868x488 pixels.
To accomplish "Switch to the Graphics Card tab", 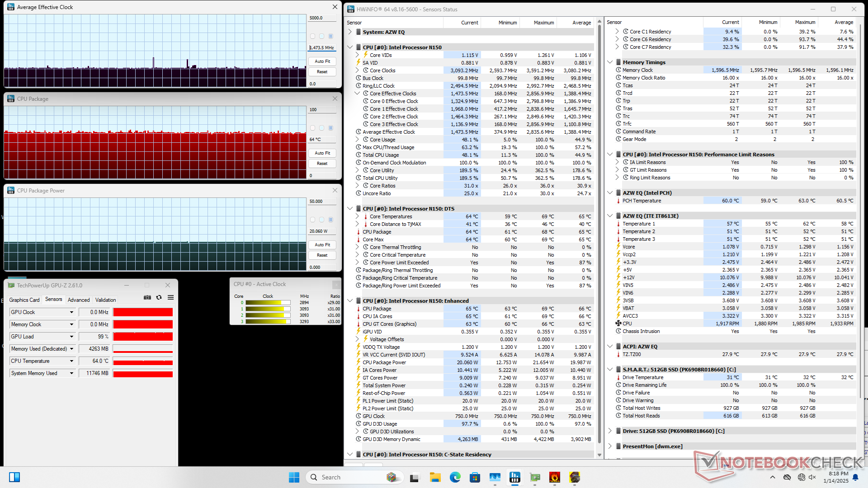I will 24,300.
